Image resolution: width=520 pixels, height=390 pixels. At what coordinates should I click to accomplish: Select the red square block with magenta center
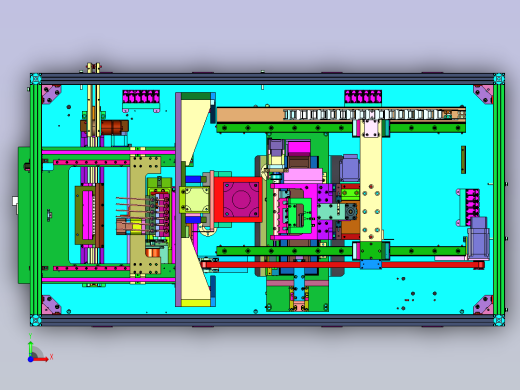coord(238,199)
